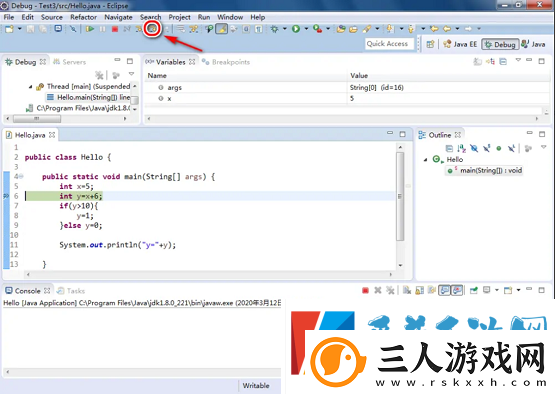Switch to Java EE perspective
This screenshot has height=394, width=555.
tap(460, 44)
